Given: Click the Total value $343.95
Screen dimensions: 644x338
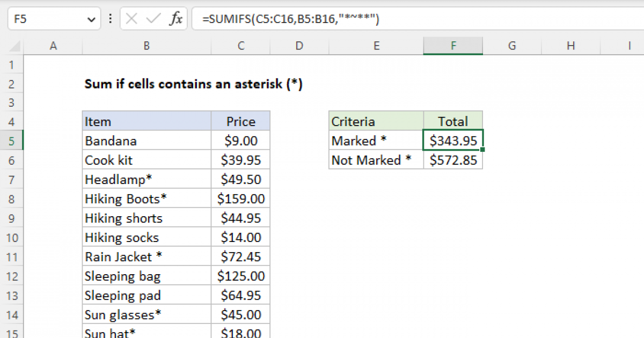Looking at the screenshot, I should pyautogui.click(x=453, y=140).
